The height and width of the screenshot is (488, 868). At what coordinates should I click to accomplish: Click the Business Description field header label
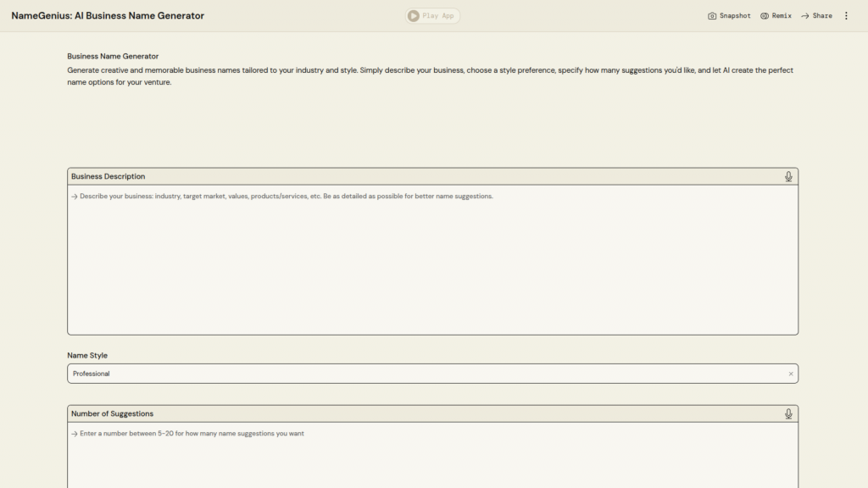click(x=108, y=176)
